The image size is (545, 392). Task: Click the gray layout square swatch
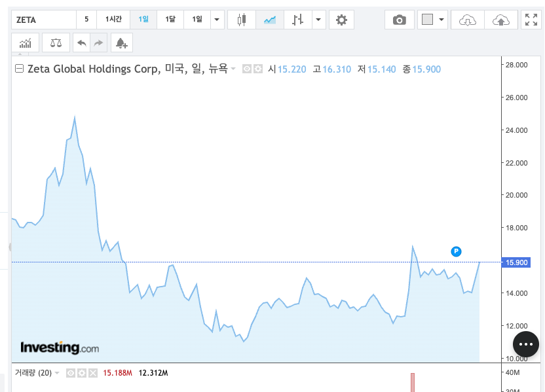click(x=427, y=20)
